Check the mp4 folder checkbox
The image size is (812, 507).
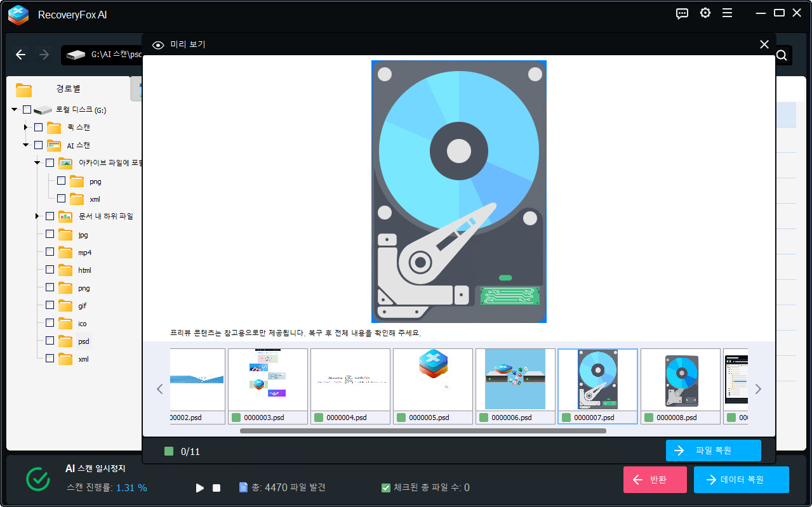50,252
